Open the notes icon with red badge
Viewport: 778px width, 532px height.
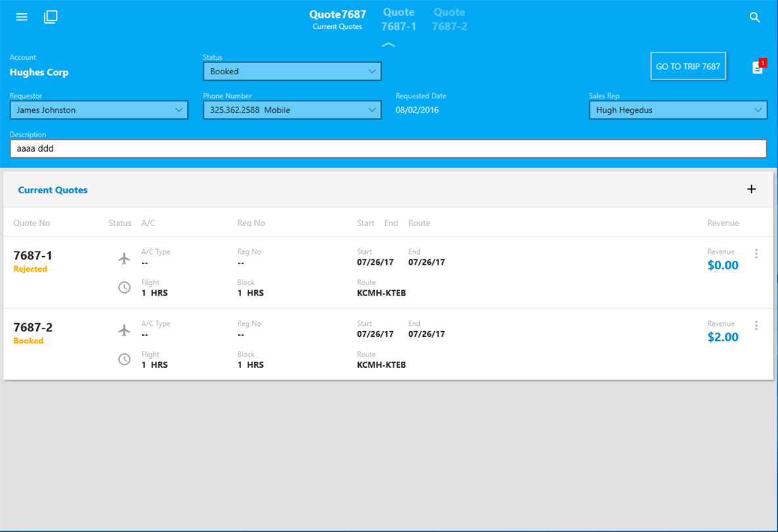pyautogui.click(x=759, y=66)
